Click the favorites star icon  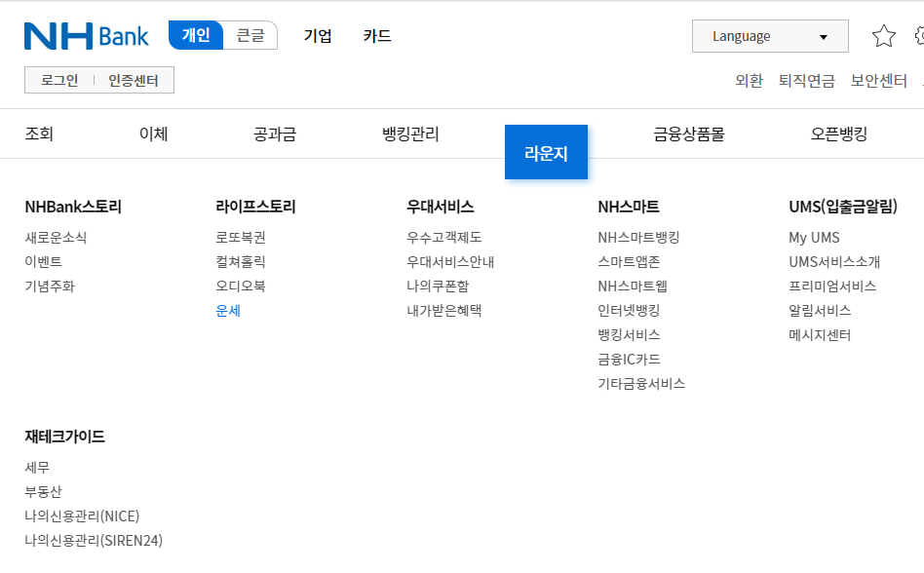point(883,36)
